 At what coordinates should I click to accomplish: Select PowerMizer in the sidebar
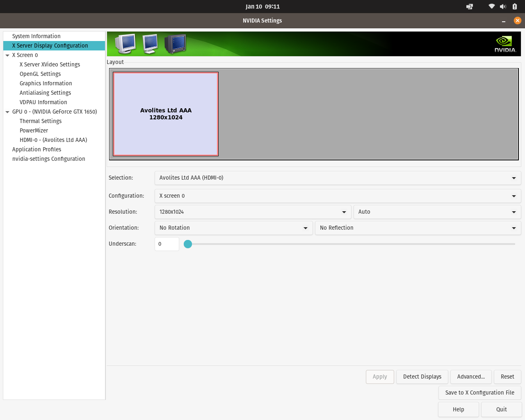(34, 130)
